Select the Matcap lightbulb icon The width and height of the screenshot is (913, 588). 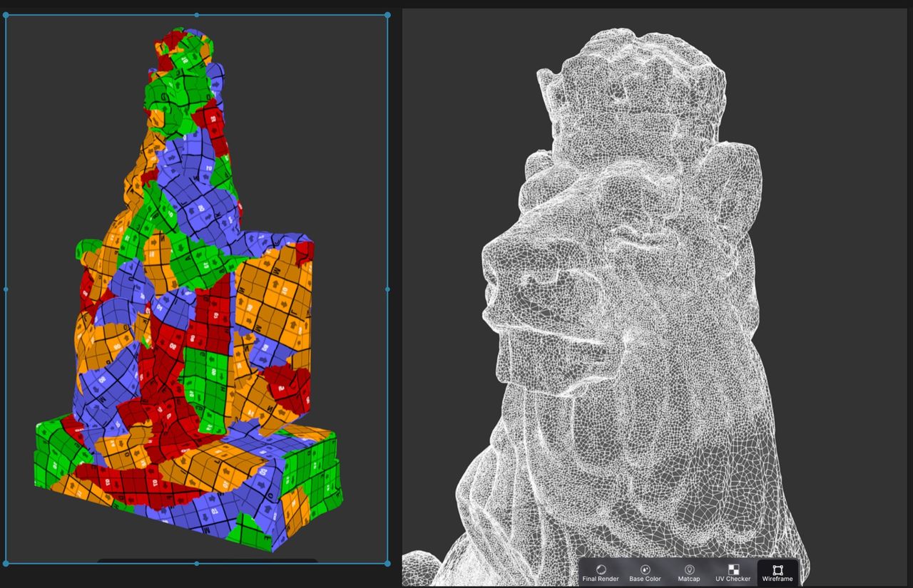click(689, 570)
